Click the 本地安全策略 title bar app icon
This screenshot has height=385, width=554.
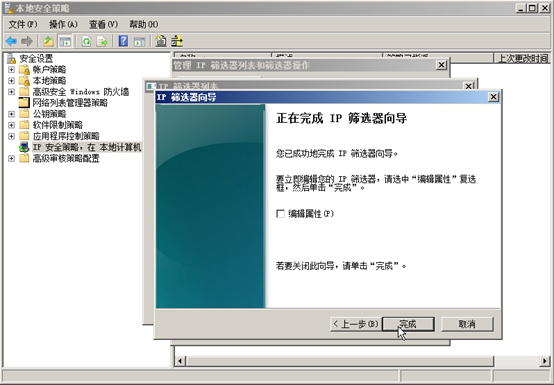[9, 8]
